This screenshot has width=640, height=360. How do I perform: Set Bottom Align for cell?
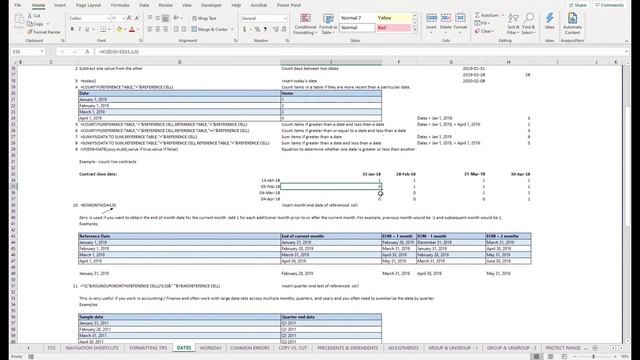point(165,18)
